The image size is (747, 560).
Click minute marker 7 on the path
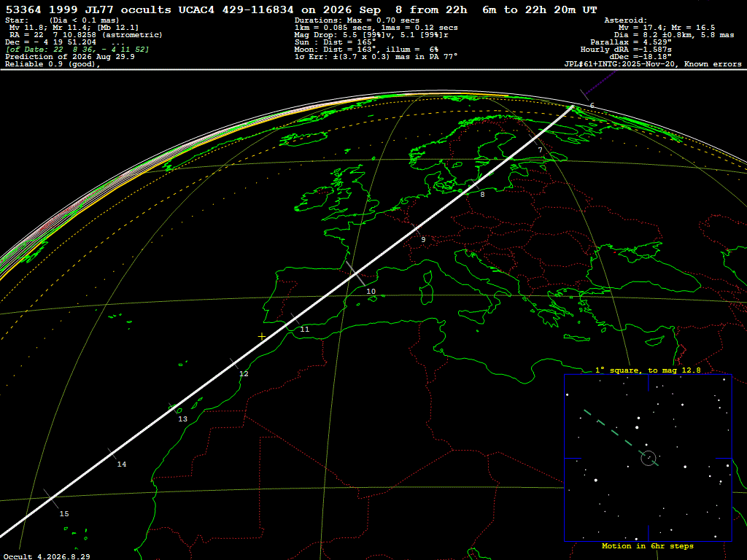[541, 150]
